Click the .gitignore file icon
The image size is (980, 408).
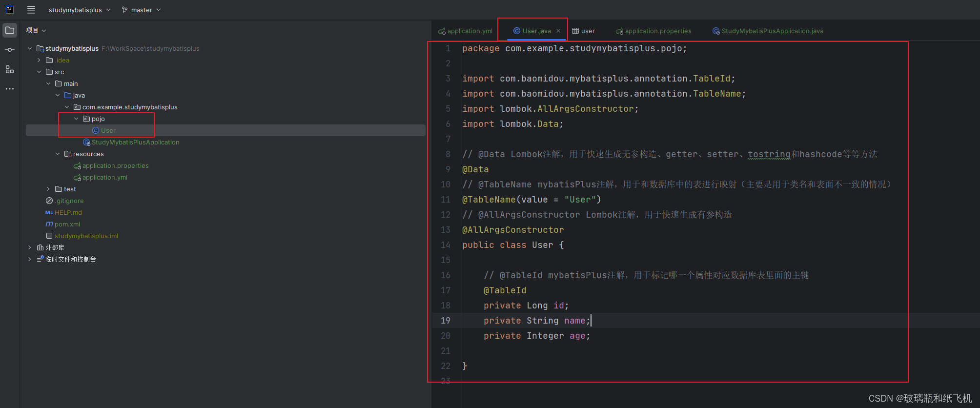coord(49,201)
